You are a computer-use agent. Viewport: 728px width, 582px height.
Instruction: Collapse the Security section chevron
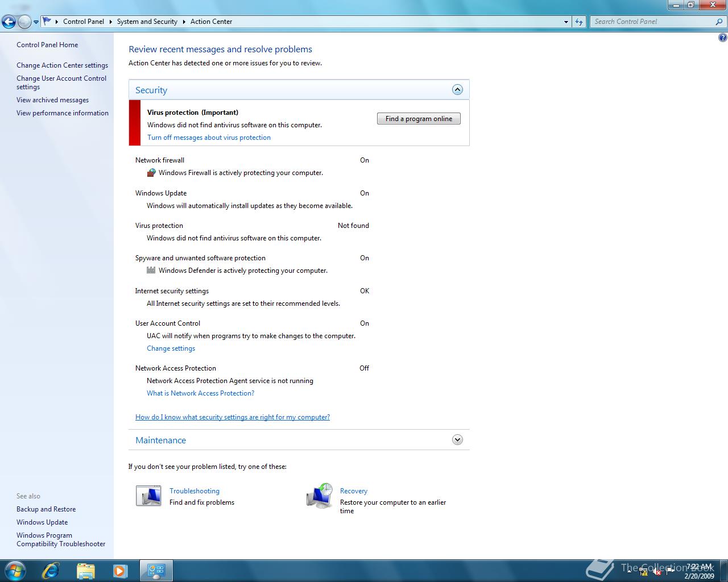[x=457, y=90]
